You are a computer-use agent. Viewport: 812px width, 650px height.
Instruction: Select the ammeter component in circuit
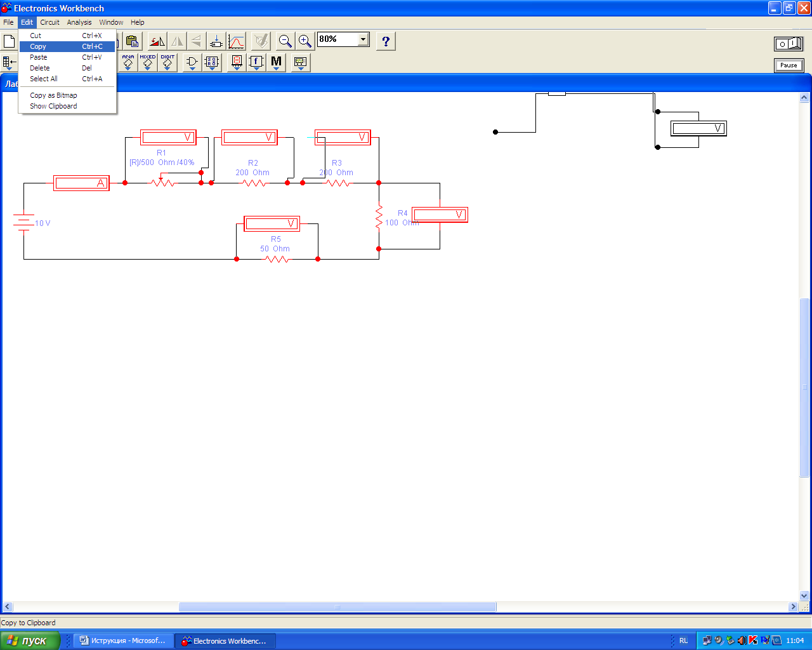pos(81,183)
